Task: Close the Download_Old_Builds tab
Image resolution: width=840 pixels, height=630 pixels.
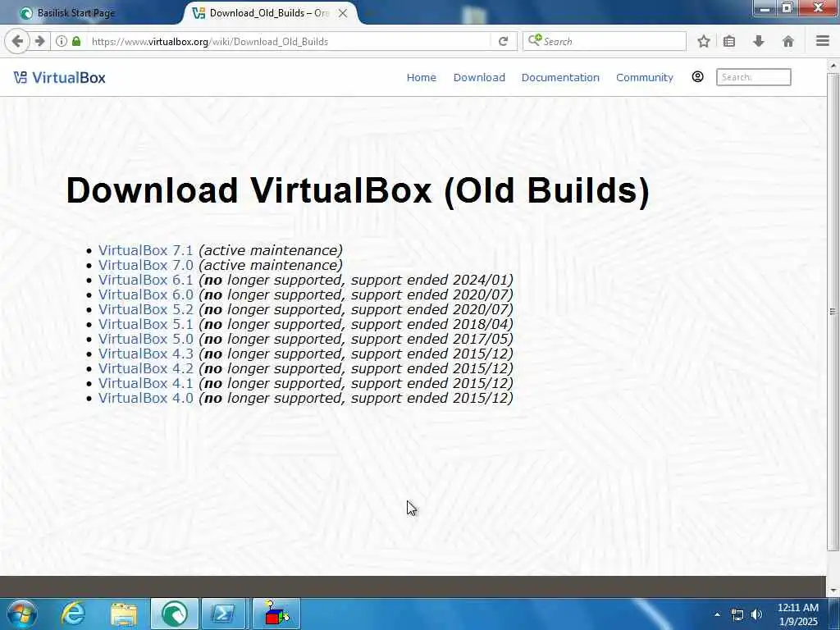Action: pos(343,13)
